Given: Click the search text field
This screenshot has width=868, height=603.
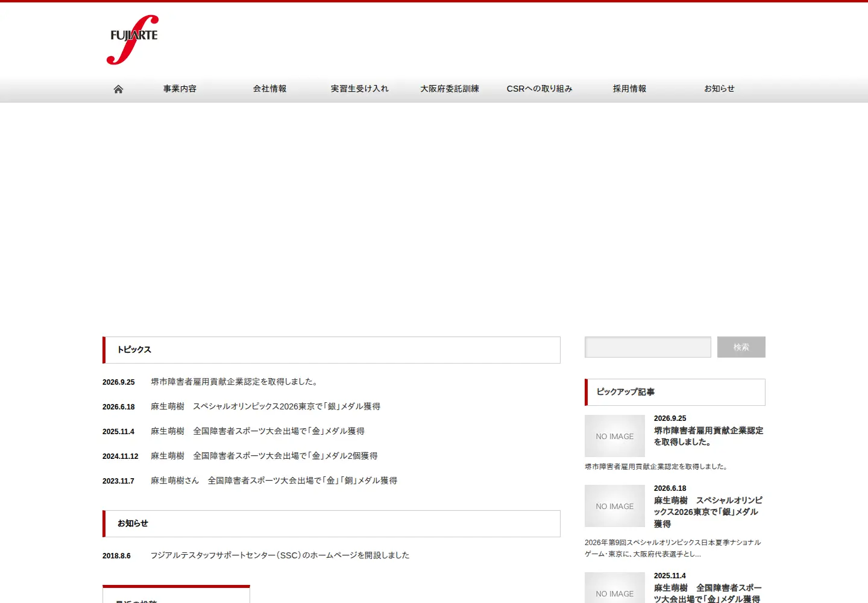Looking at the screenshot, I should coord(648,347).
